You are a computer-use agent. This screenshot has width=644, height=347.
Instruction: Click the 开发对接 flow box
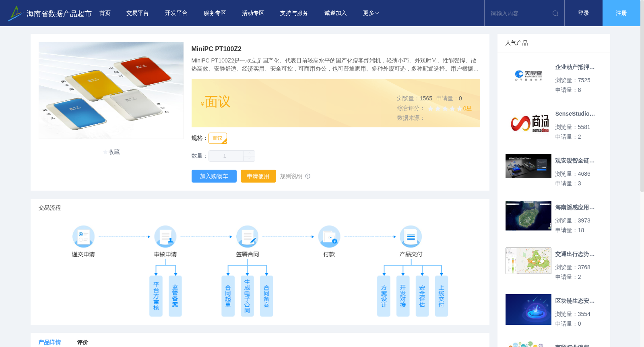(x=403, y=296)
